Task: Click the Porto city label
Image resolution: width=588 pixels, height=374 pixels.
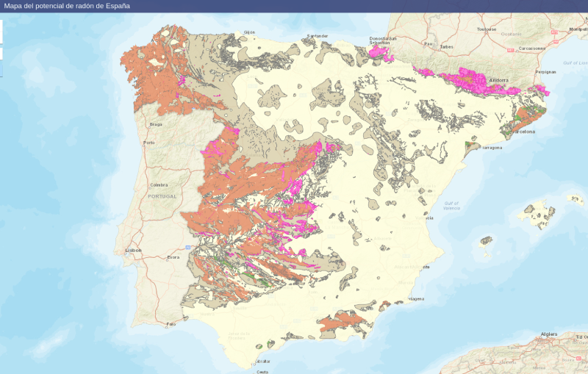Action: pos(149,143)
